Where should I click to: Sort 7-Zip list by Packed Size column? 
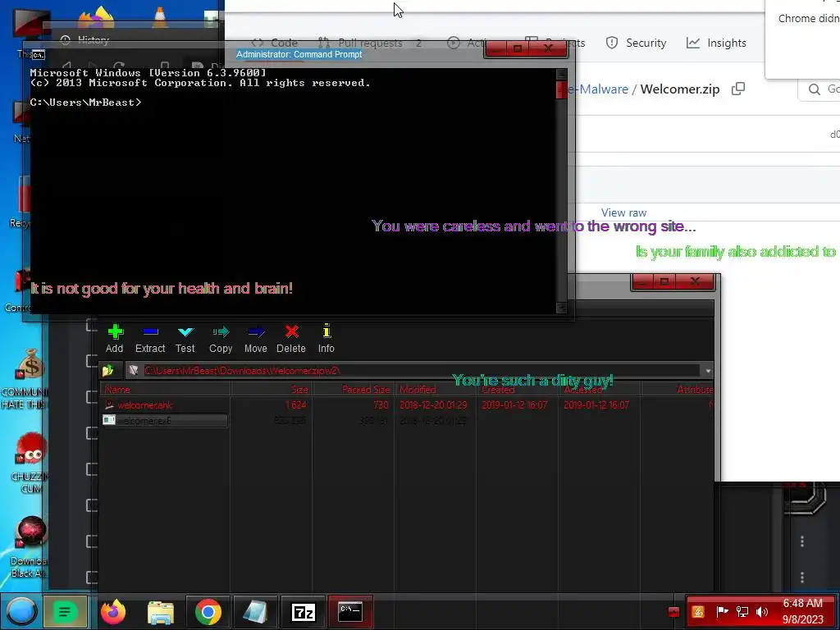click(354, 390)
